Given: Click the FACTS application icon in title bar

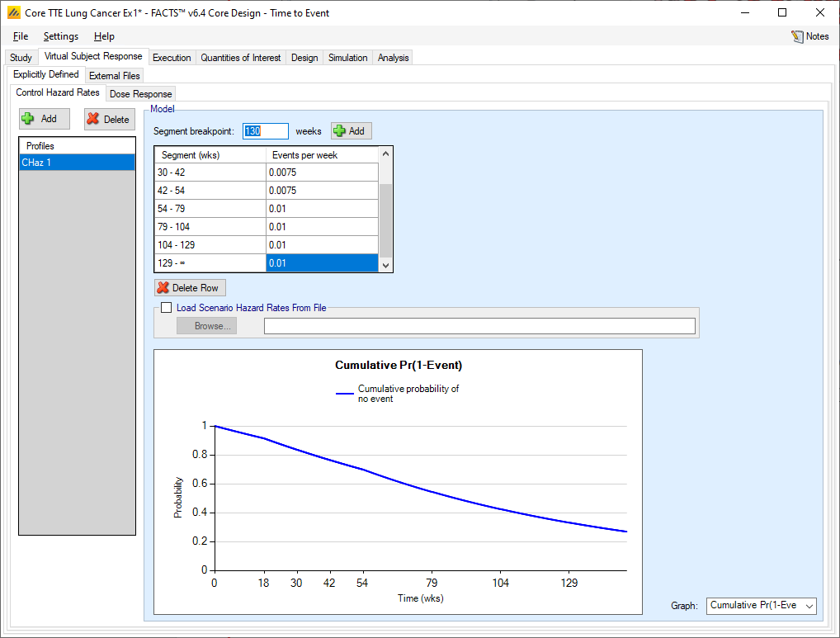Looking at the screenshot, I should tap(13, 12).
